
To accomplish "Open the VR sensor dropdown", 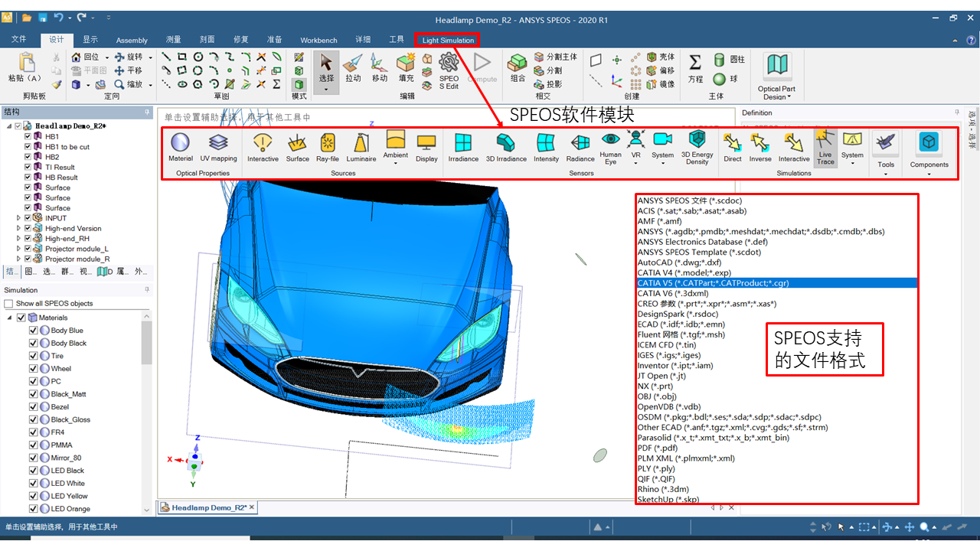I will [635, 162].
